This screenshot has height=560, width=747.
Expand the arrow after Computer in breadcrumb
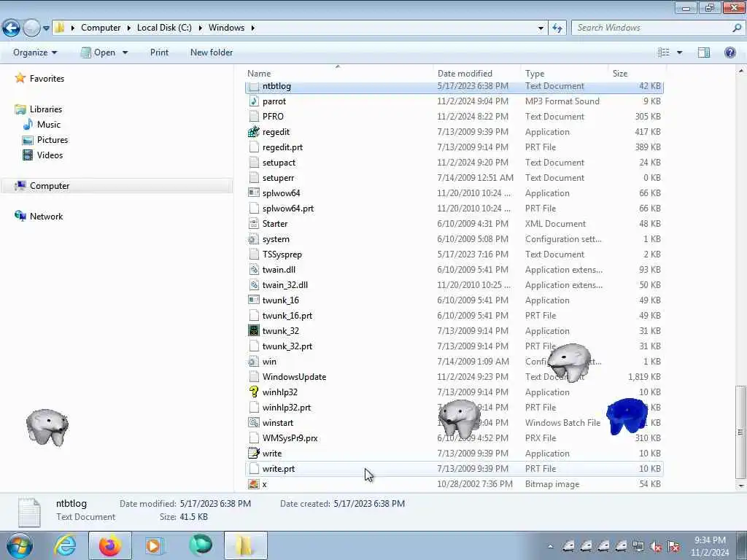[x=128, y=28]
